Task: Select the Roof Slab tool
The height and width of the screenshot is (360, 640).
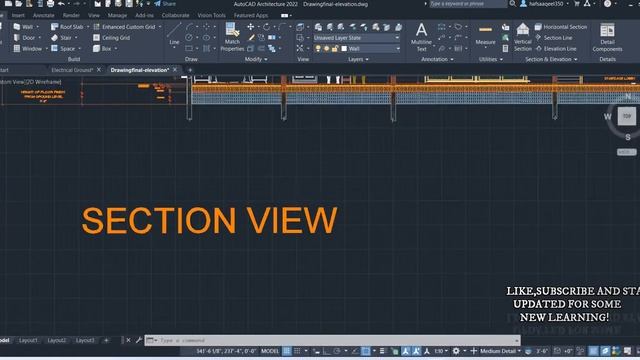Action: click(x=67, y=27)
